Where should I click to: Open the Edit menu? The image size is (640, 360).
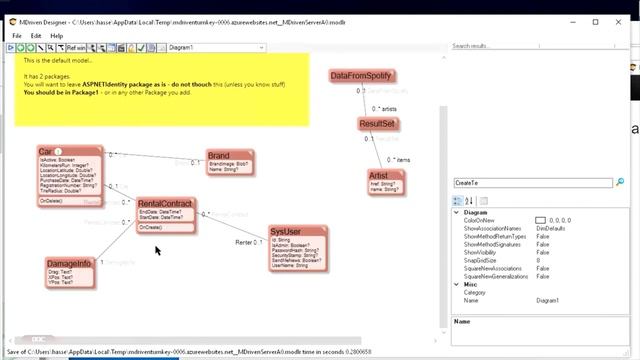[x=36, y=36]
